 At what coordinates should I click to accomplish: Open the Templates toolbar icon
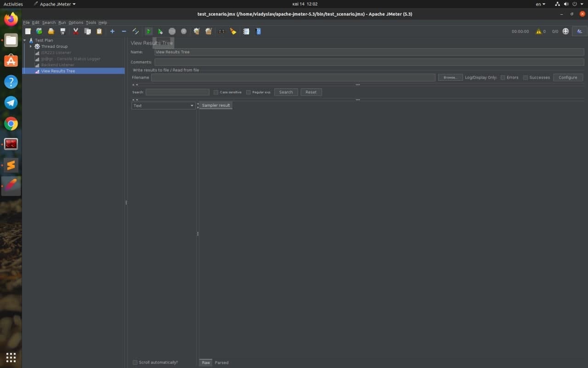pos(40,31)
